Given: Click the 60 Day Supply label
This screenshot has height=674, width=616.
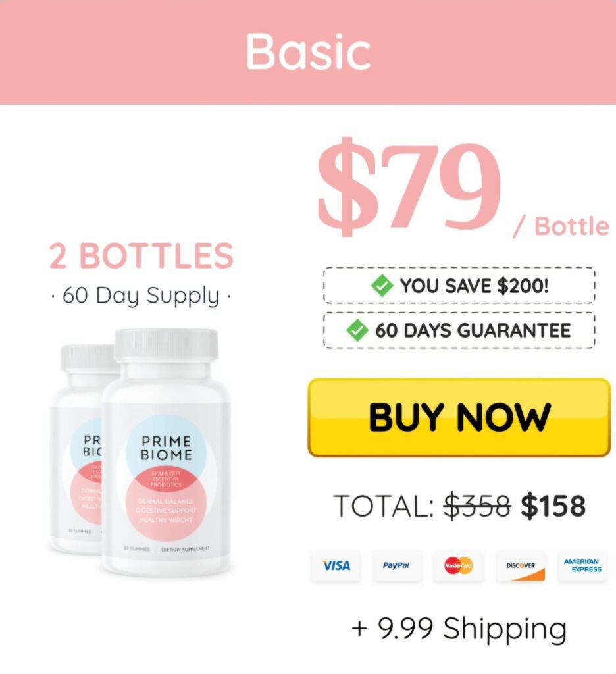Looking at the screenshot, I should pos(141,296).
